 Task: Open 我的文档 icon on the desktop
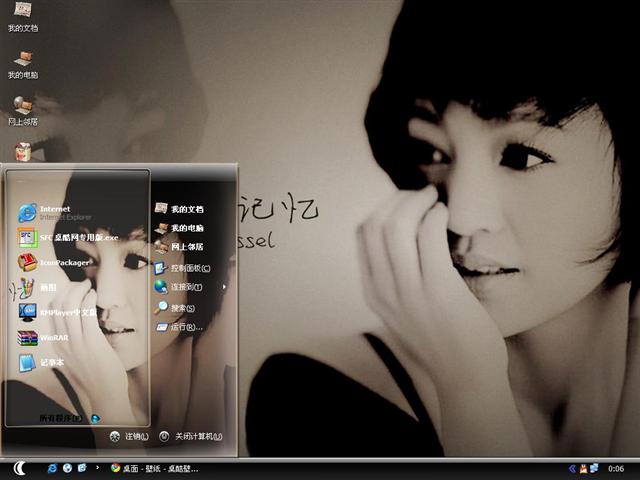click(23, 17)
